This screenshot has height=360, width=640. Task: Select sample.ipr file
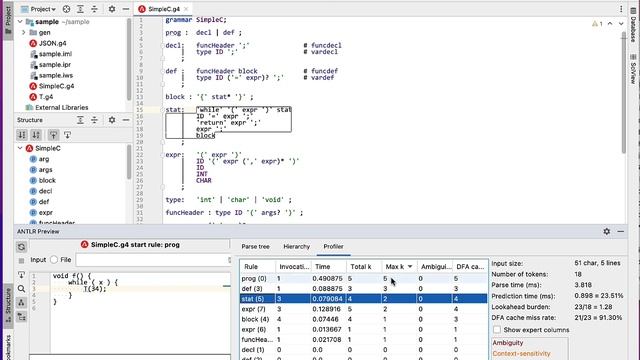[x=51, y=64]
